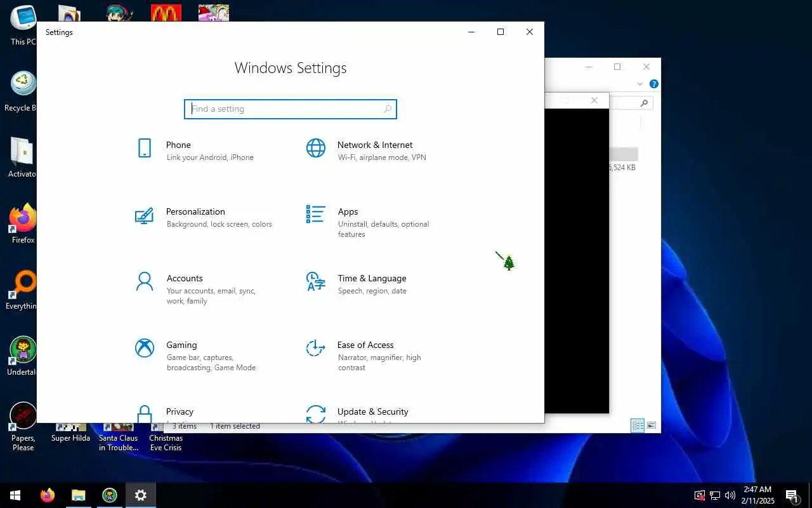Click the '3 items' status bar text
812x508 pixels.
coord(185,426)
